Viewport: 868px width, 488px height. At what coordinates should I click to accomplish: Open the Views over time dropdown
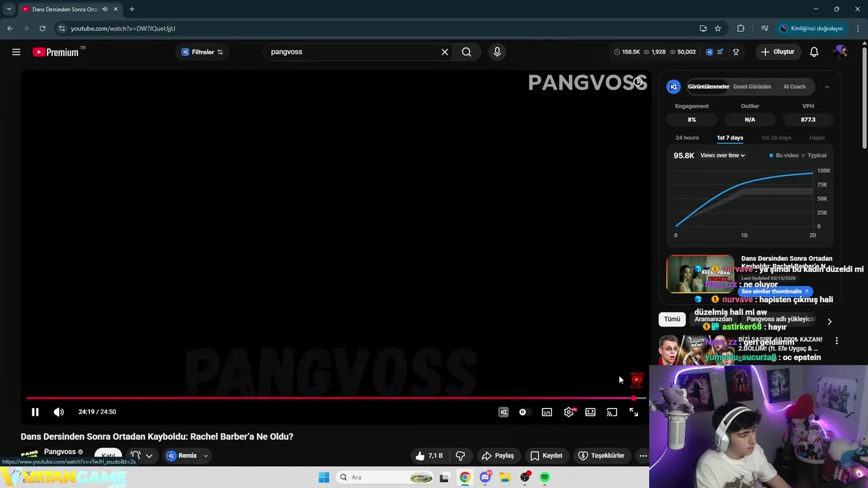point(723,155)
